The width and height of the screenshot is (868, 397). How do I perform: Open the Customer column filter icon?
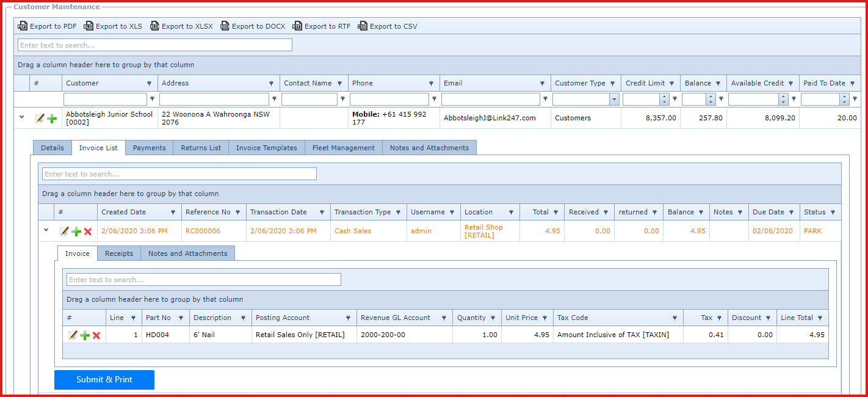point(149,84)
